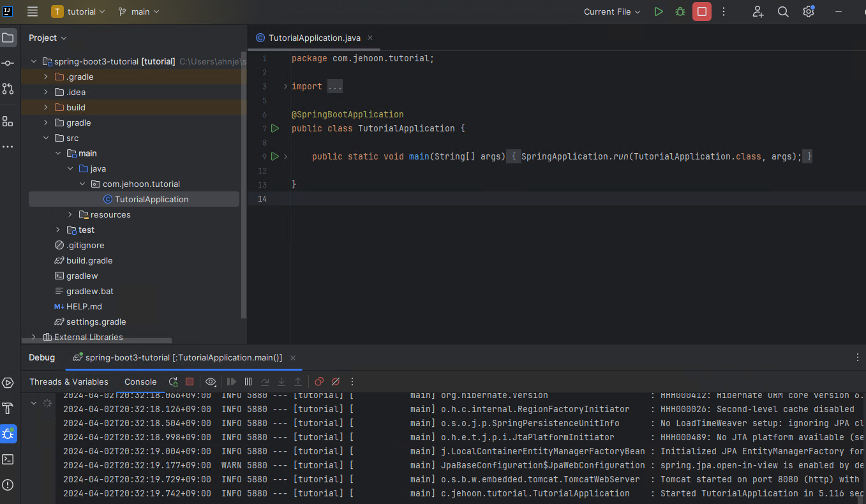Open gradlew.bat file
Image resolution: width=866 pixels, height=504 pixels.
click(84, 291)
